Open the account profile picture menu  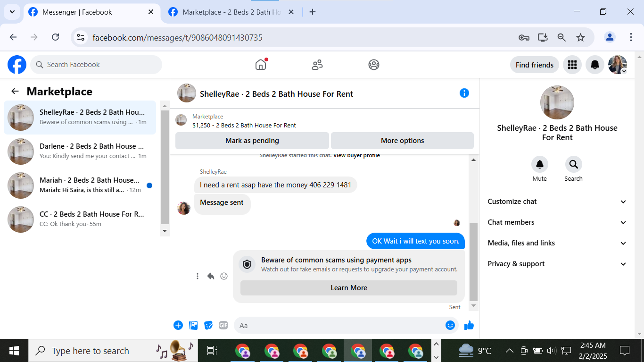click(x=618, y=65)
